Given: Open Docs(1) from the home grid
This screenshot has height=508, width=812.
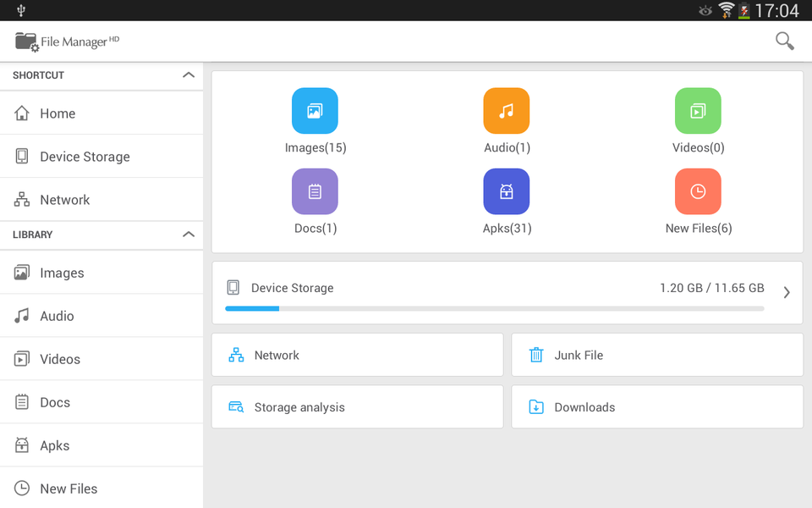Looking at the screenshot, I should coord(315,200).
